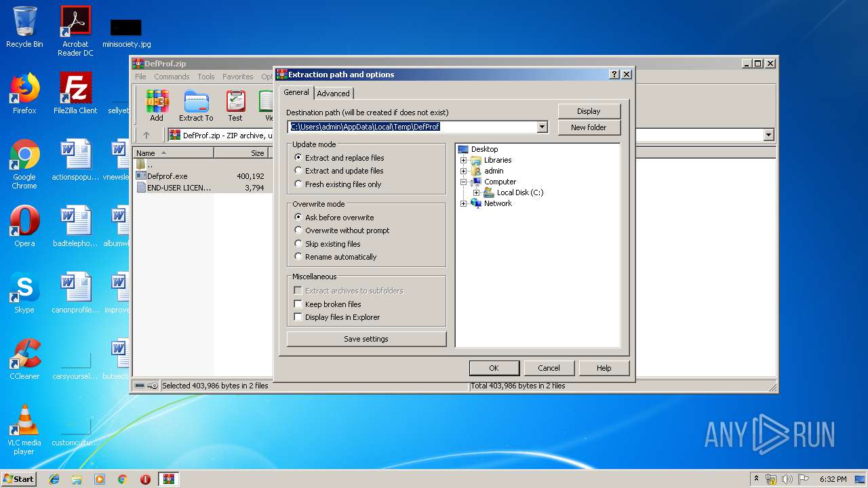Expand the Local Disk (C:) node
This screenshot has width=868, height=488.
click(x=477, y=193)
